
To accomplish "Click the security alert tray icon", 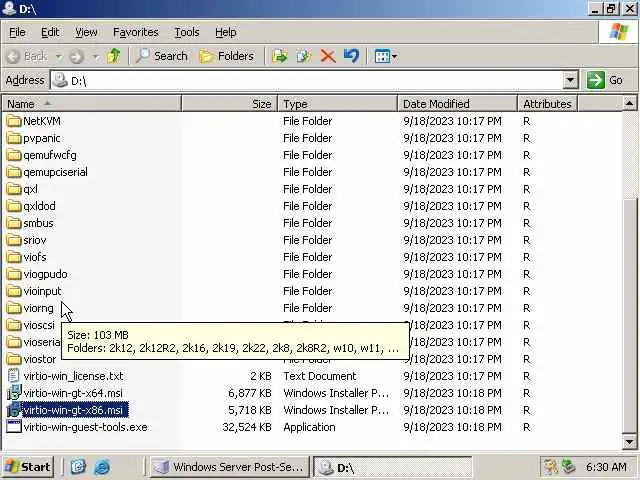I will coord(551,467).
